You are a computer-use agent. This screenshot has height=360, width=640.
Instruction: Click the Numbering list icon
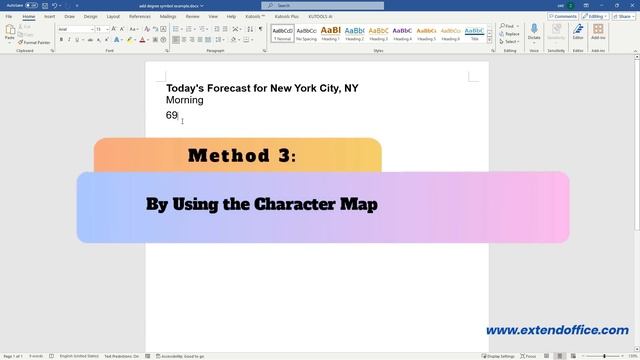click(189, 29)
